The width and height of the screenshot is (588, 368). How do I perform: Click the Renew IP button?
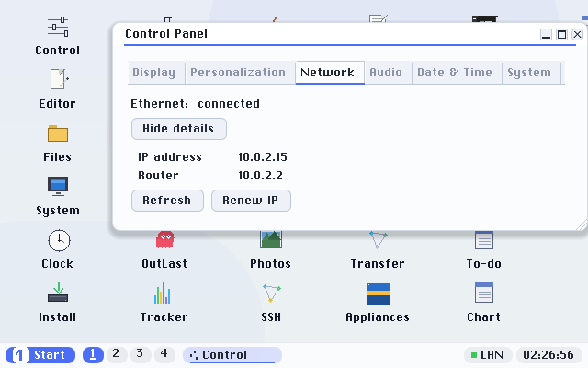coord(251,201)
